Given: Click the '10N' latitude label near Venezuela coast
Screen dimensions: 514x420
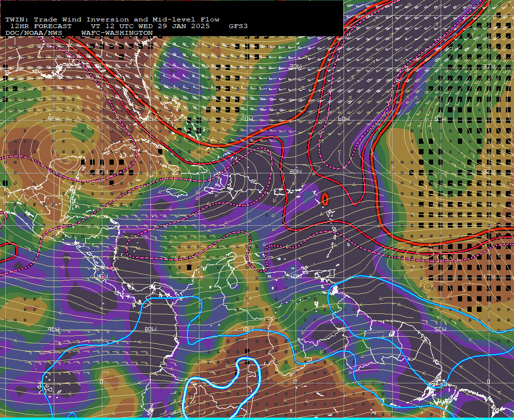Looking at the screenshot, I should click(x=296, y=276).
